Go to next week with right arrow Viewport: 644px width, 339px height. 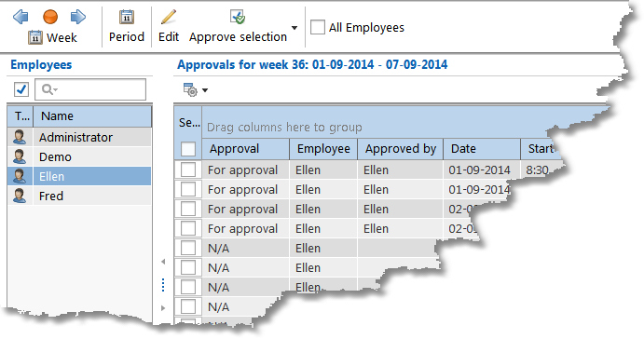point(78,17)
